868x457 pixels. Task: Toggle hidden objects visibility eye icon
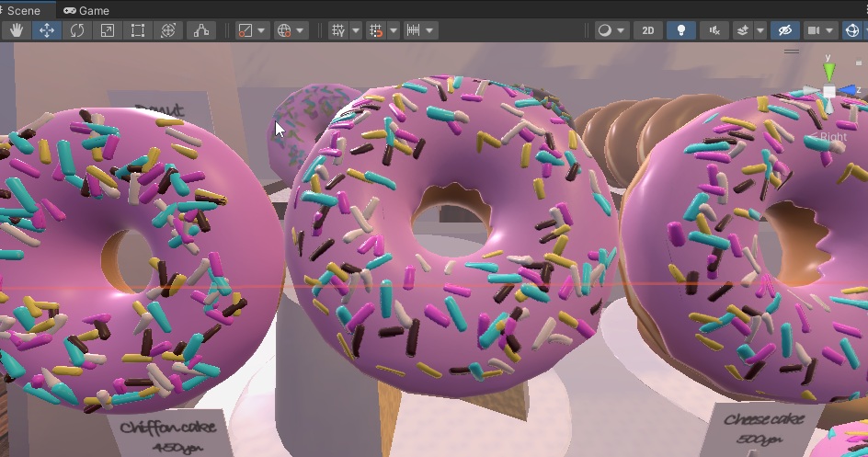[783, 30]
